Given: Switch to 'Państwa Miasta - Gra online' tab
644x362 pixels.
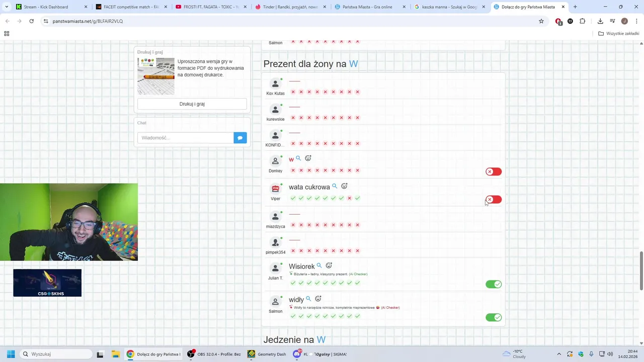Looking at the screenshot, I should [x=370, y=7].
